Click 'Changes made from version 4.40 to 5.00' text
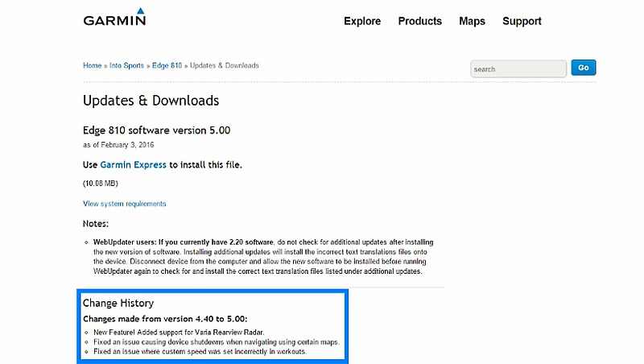This screenshot has height=364, width=644. [x=165, y=319]
